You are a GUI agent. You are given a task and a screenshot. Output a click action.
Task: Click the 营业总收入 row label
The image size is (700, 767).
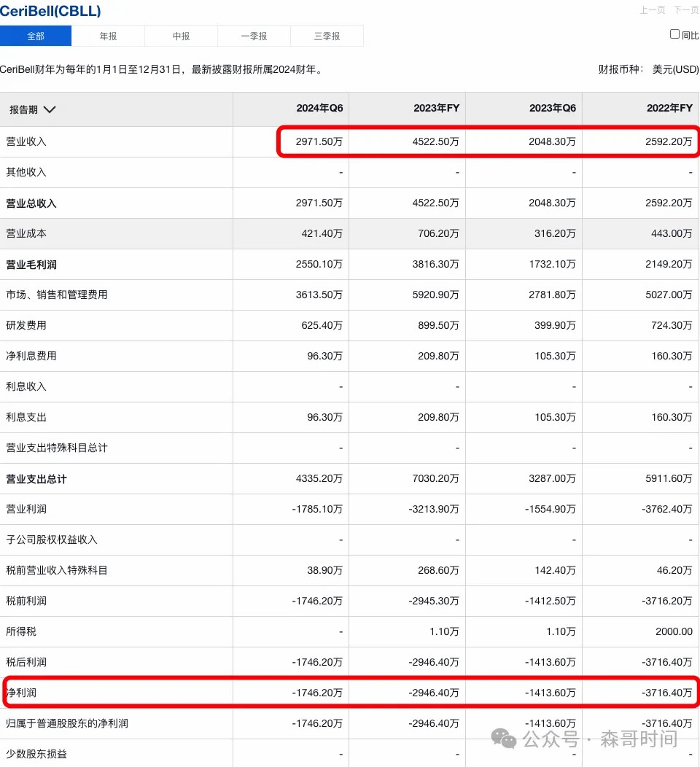[31, 203]
